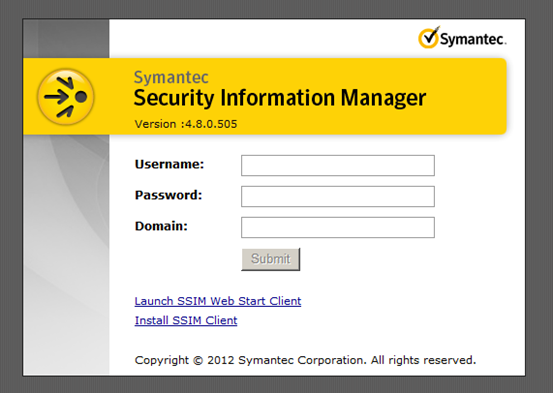Click the Username label
Viewport: 553px width, 393px height.
pos(169,164)
